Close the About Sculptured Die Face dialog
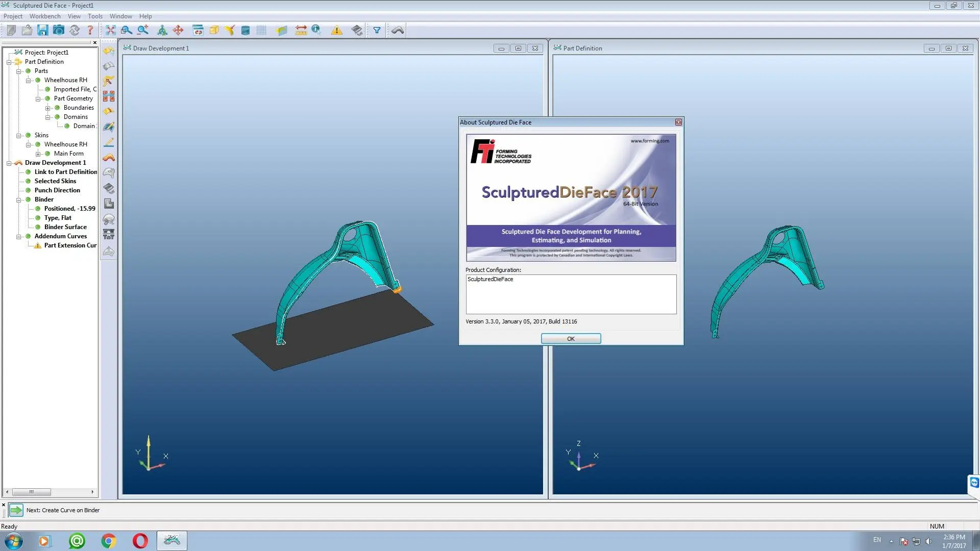The height and width of the screenshot is (551, 980). (x=678, y=122)
